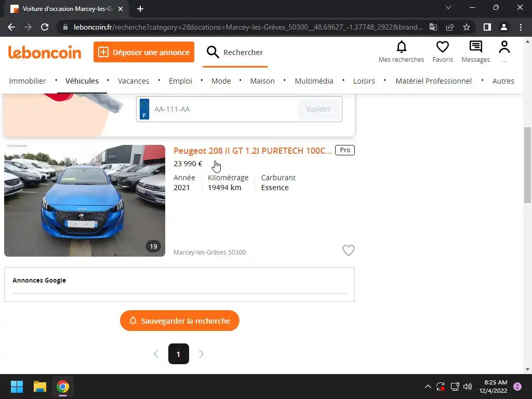Screen dimensions: 532x399
Task: Click Annonces Google heading
Action: pos(39,280)
